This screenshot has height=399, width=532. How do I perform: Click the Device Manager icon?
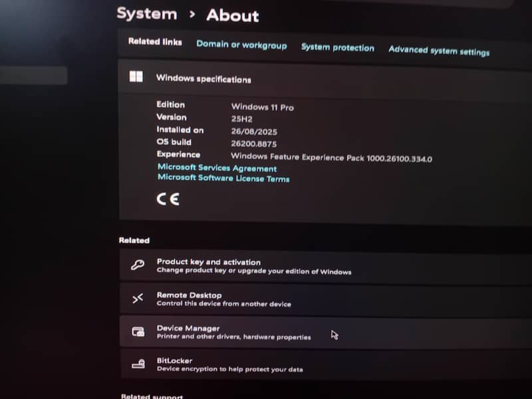coord(138,331)
